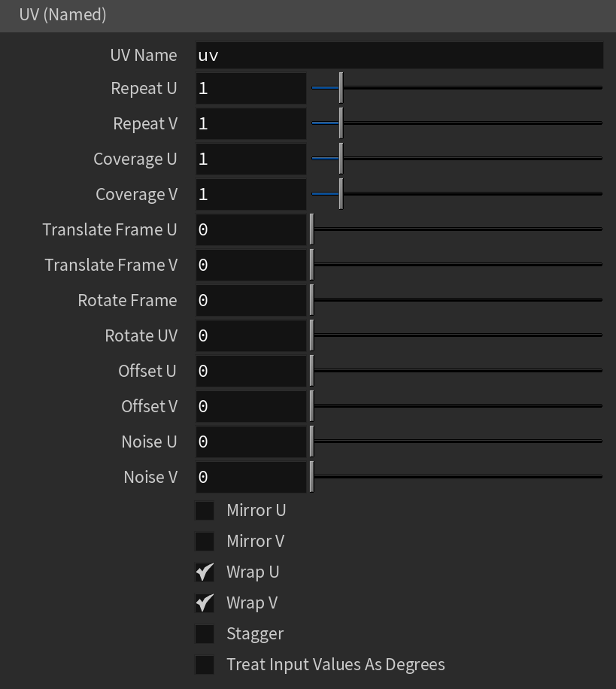Click the Translate Frame U input box
This screenshot has height=689, width=616.
pos(251,229)
